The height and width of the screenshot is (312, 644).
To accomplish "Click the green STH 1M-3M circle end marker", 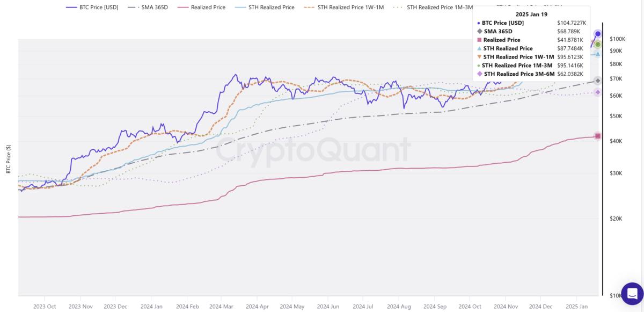I will tap(598, 45).
